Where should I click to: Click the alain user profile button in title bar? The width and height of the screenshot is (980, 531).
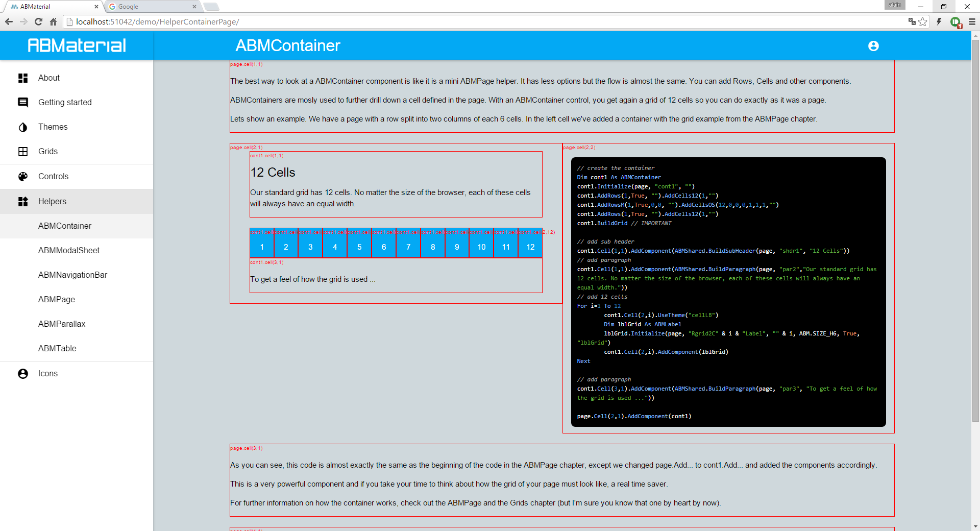click(x=895, y=5)
